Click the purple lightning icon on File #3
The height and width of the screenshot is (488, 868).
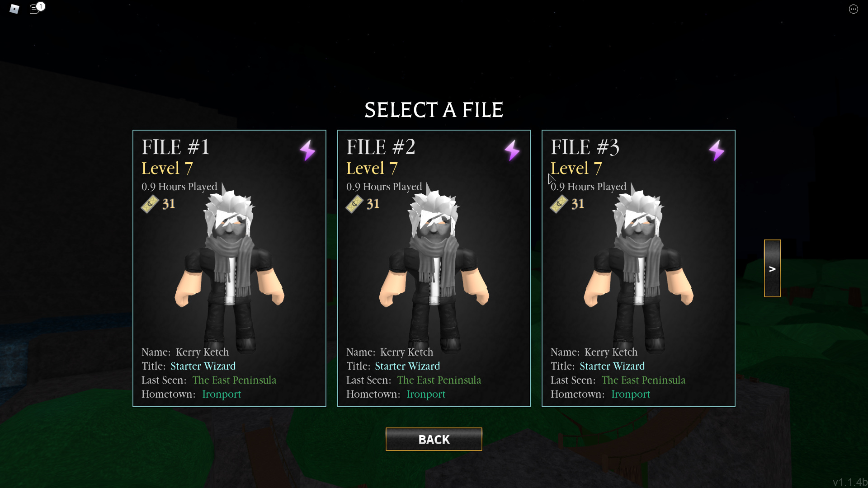717,150
